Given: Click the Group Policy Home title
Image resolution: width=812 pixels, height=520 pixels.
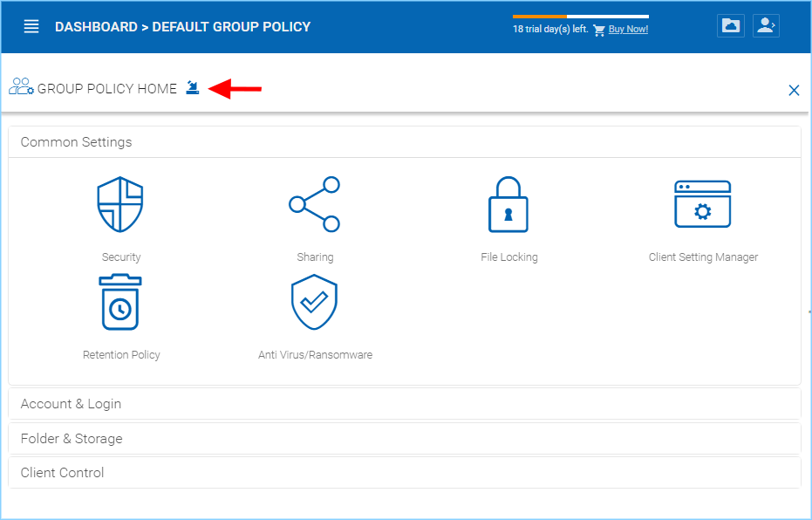Looking at the screenshot, I should 107,89.
